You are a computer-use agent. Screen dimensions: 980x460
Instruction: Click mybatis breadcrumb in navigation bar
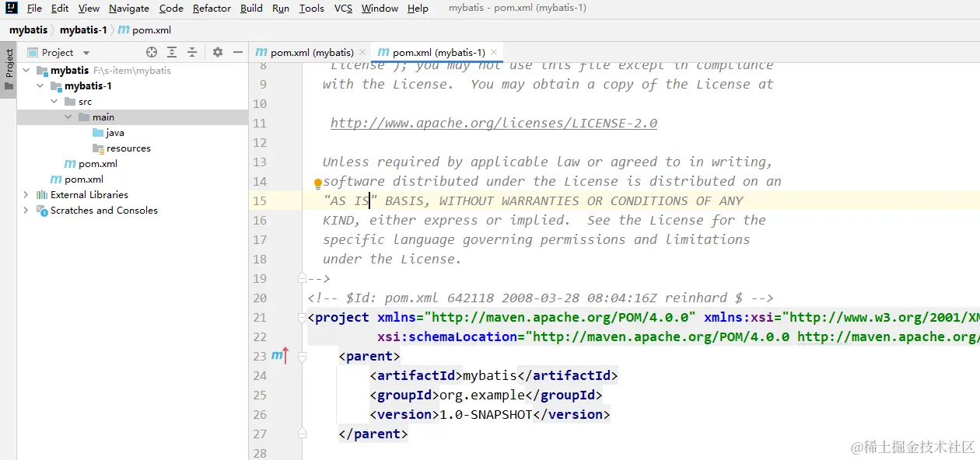pos(28,30)
